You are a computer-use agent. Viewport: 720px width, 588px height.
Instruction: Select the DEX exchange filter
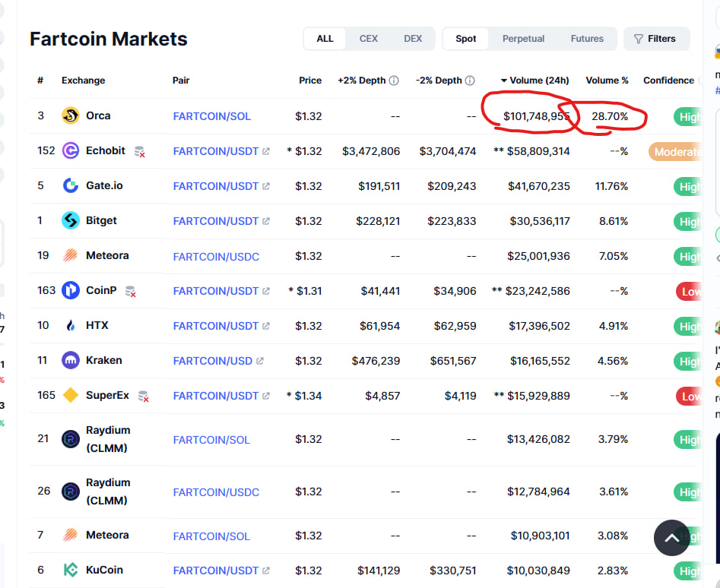pyautogui.click(x=413, y=38)
